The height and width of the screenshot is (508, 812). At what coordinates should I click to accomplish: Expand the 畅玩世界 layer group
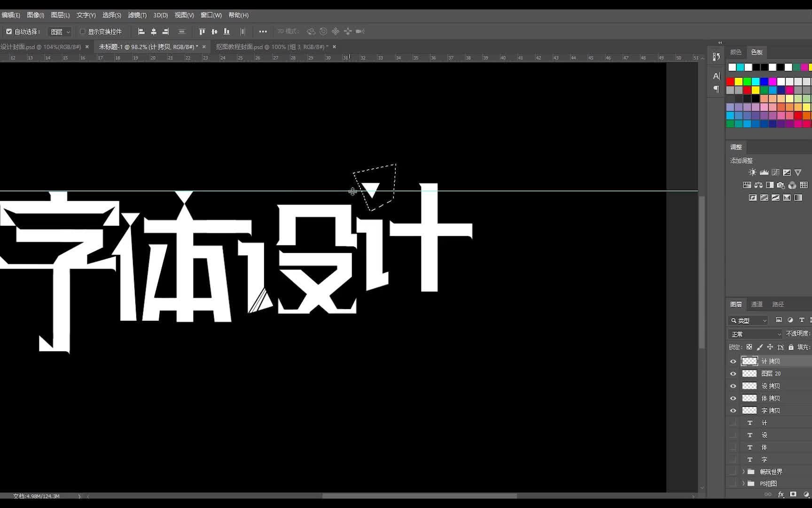pos(742,471)
